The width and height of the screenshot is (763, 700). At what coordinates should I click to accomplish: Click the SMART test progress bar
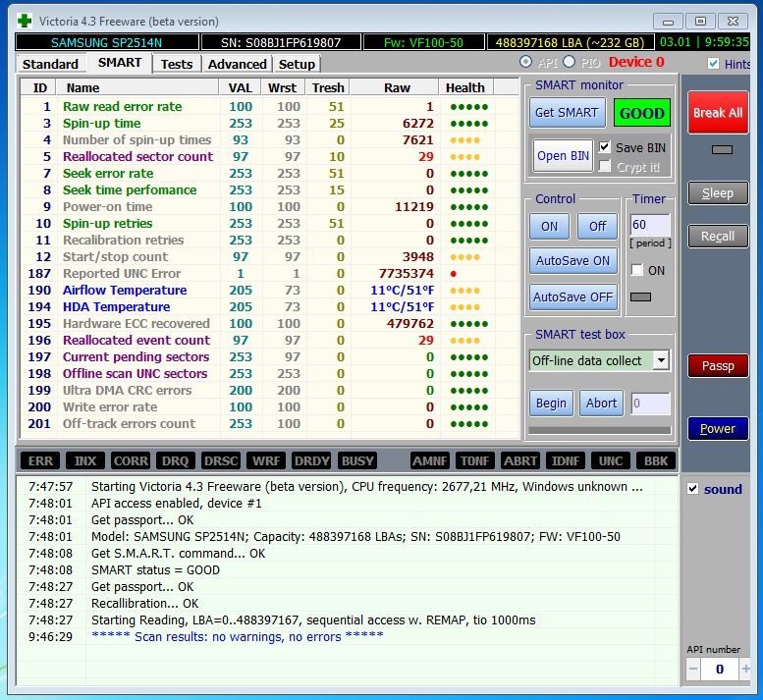pos(599,430)
